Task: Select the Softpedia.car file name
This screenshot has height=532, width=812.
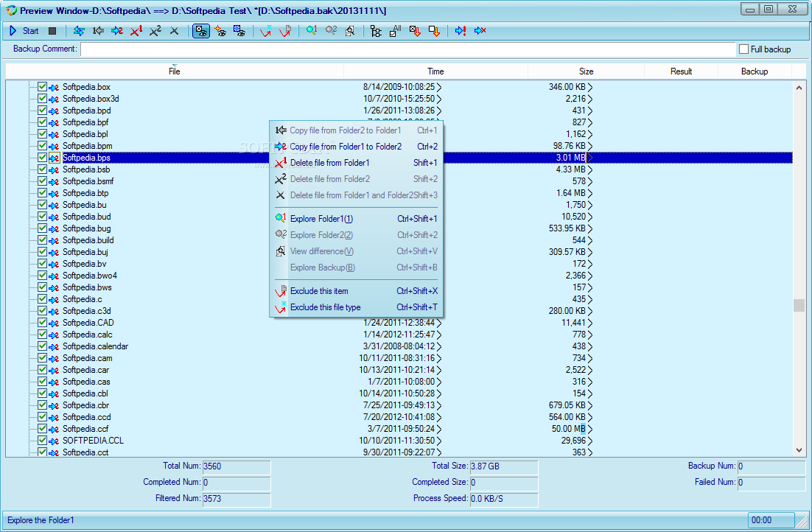Action: (x=86, y=370)
